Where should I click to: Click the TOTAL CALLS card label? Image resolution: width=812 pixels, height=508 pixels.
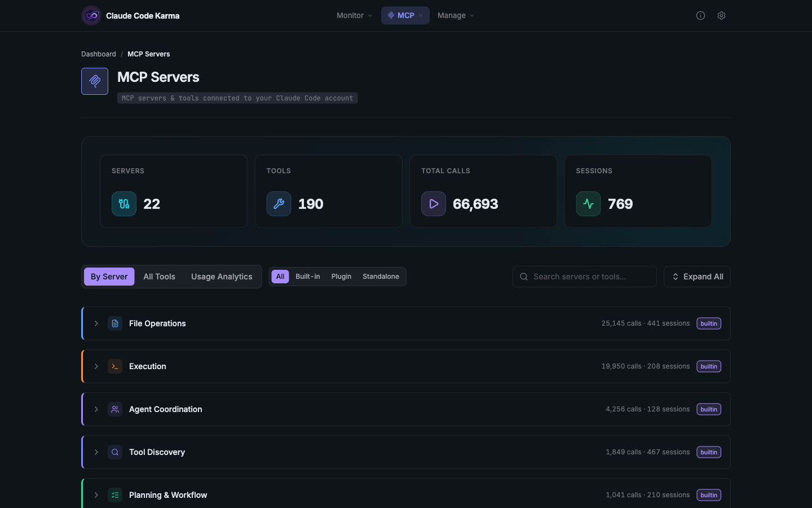pyautogui.click(x=445, y=171)
